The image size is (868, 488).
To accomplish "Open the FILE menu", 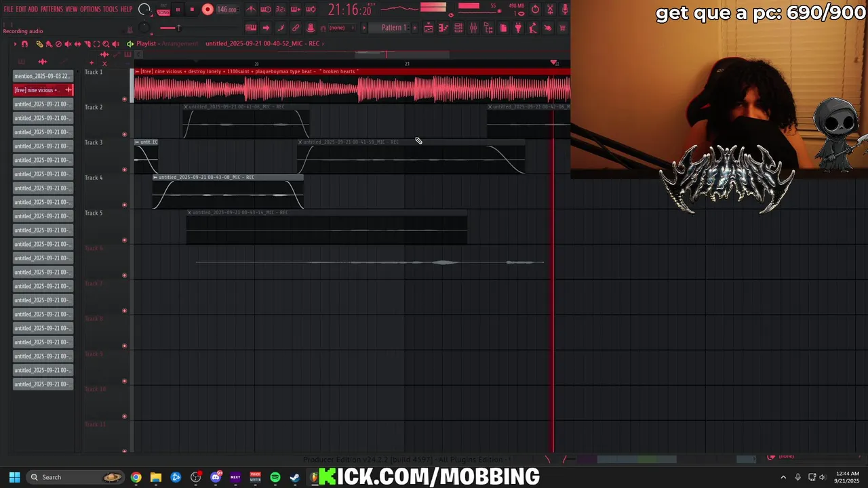I will pos(8,9).
